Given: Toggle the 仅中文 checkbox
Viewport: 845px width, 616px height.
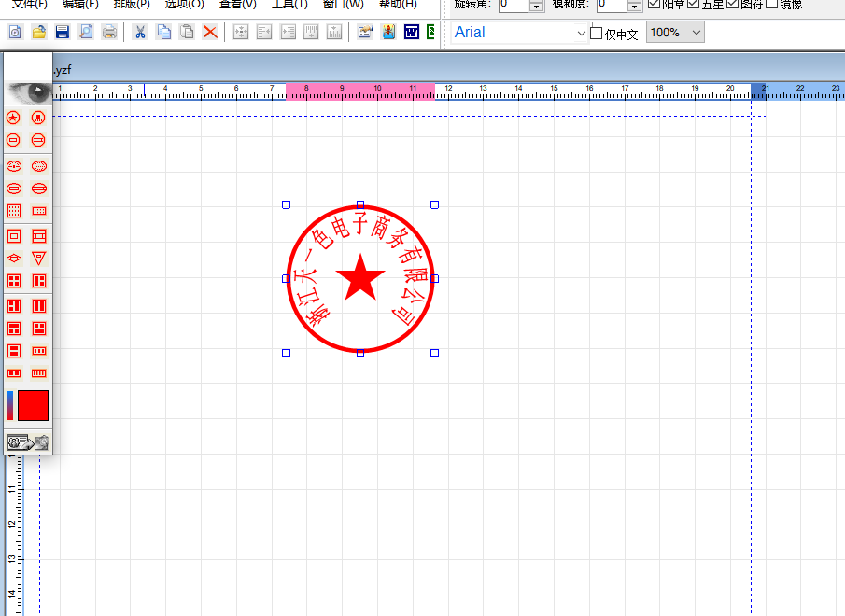Looking at the screenshot, I should point(596,34).
